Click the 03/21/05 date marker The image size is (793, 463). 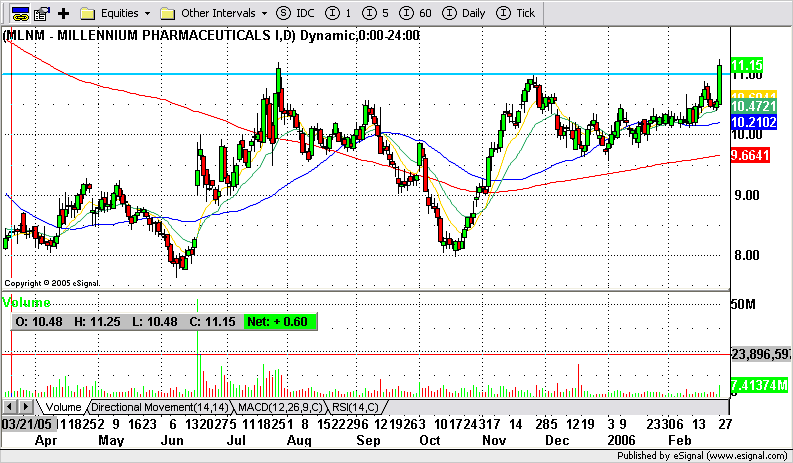pyautogui.click(x=27, y=424)
